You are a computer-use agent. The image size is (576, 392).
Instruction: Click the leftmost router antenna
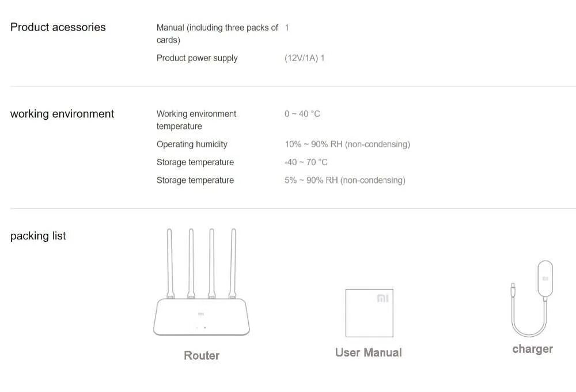(169, 262)
